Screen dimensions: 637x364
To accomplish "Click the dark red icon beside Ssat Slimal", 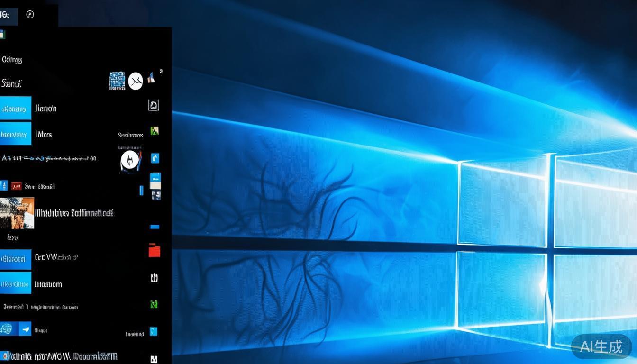I will point(16,186).
